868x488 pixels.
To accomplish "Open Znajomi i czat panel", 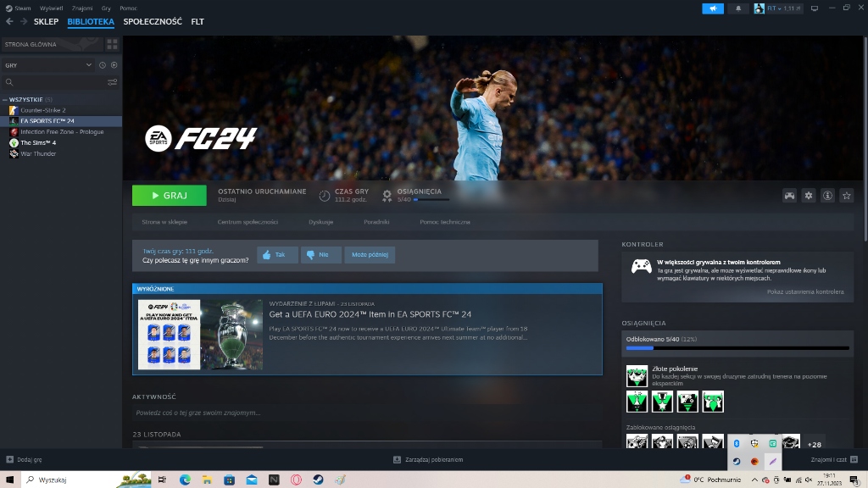I will 834,459.
